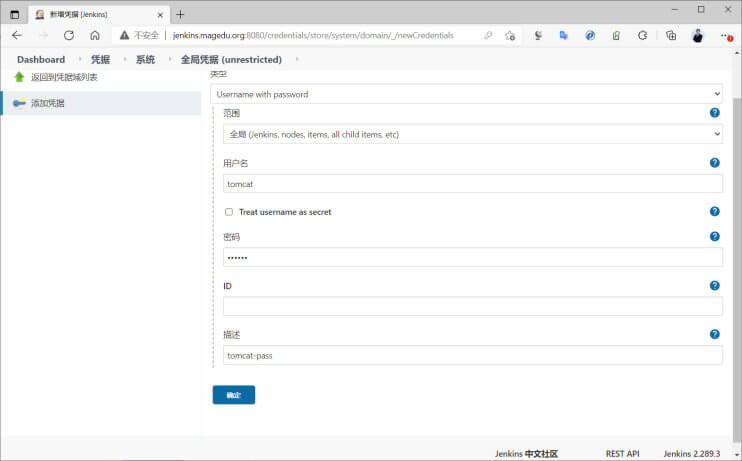Screen dimensions: 742x461
Task: Click the add credentials key icon
Action: [19, 103]
